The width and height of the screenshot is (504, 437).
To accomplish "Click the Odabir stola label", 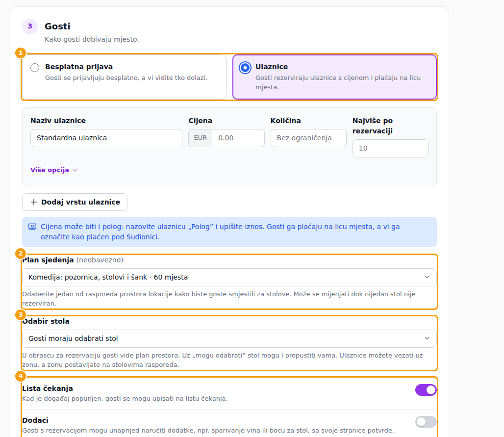I will [x=46, y=322].
